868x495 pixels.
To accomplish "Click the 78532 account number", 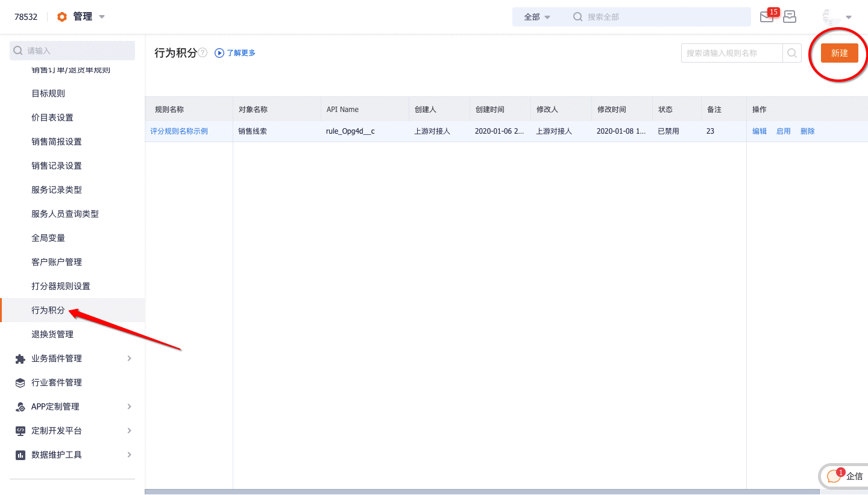I will tap(26, 17).
